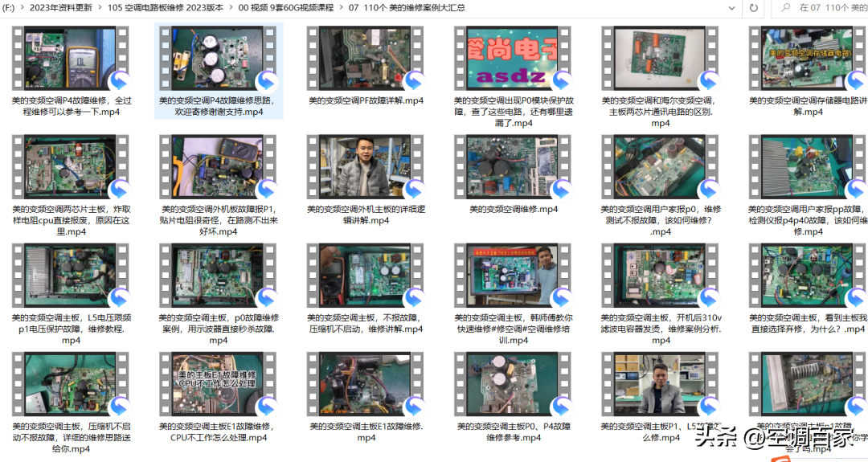The image size is (868, 462).
Task: Click 07 110个 美的维修案例大汇总 breadcrumb
Action: [407, 8]
